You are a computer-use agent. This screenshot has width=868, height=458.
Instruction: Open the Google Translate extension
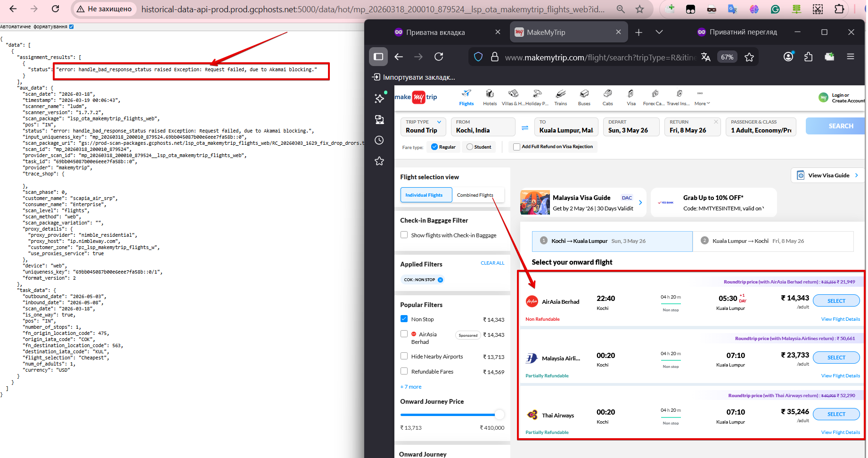tap(732, 9)
